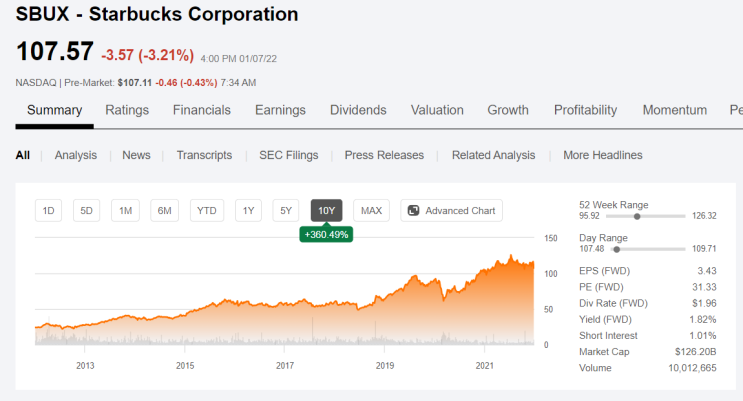The height and width of the screenshot is (401, 743).
Task: Select the Valuation tab
Action: (x=437, y=110)
